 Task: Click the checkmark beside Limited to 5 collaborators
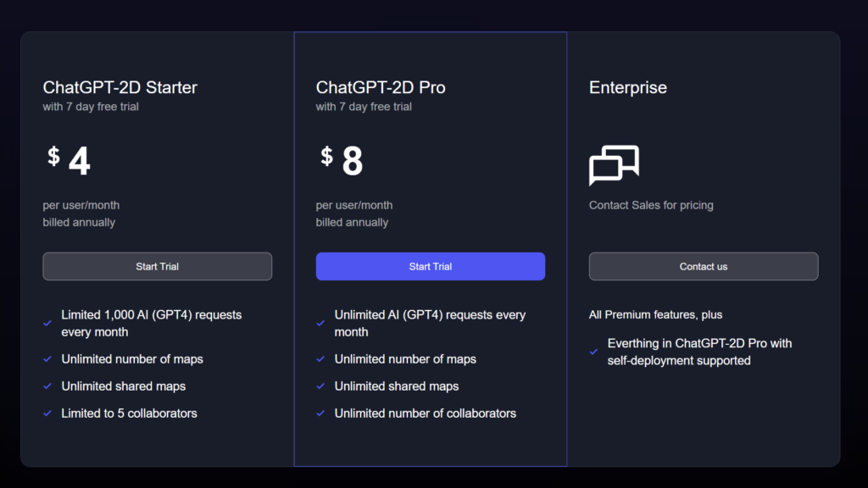pos(47,413)
